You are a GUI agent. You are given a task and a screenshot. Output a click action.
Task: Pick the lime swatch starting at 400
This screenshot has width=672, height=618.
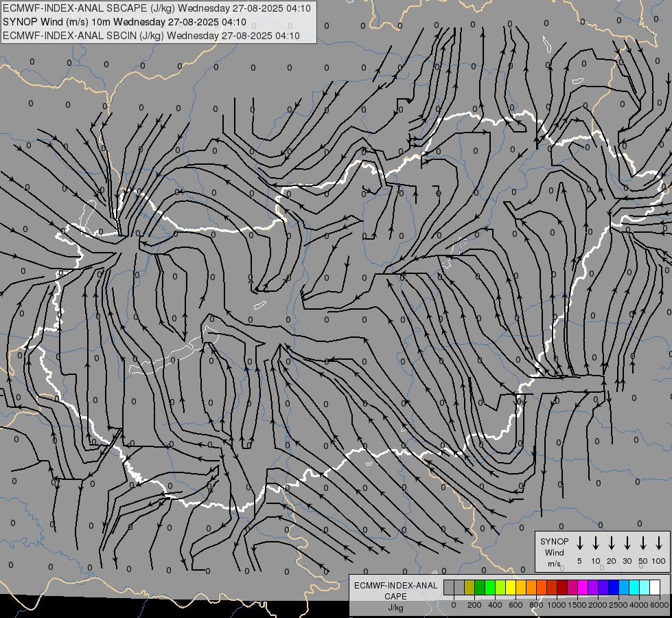point(500,587)
